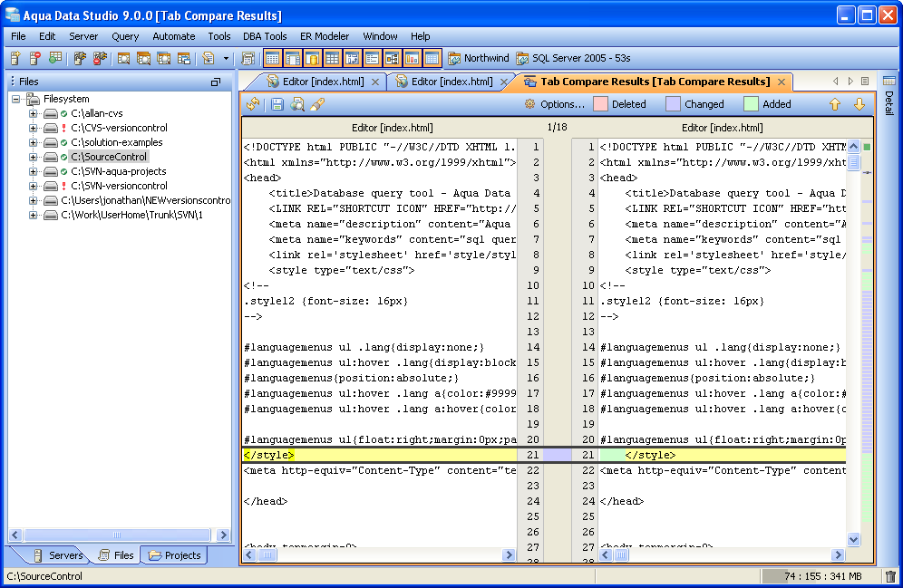The height and width of the screenshot is (588, 903).
Task: Click the Files panel horizontal scrollbar
Action: 118,535
